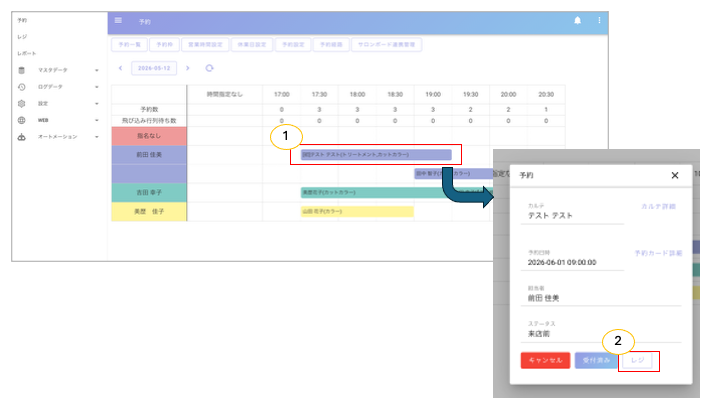Click the ログデータ history clock icon
Image resolution: width=720 pixels, height=405 pixels.
tap(22, 87)
